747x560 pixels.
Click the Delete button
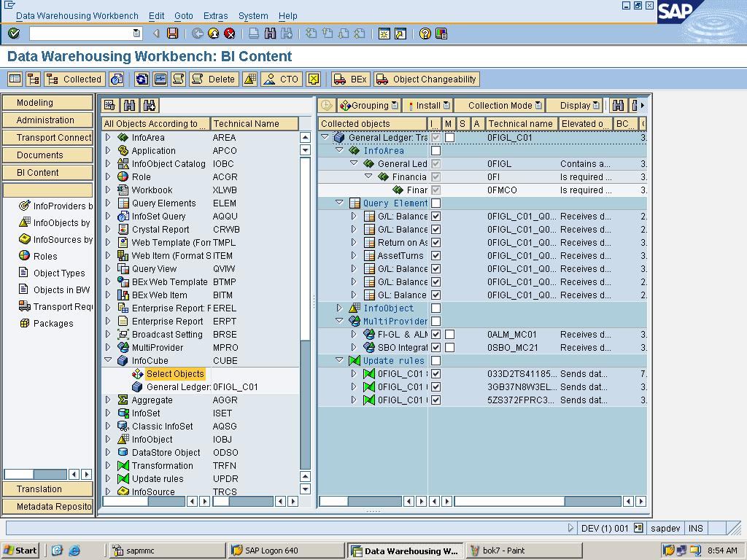tap(214, 79)
